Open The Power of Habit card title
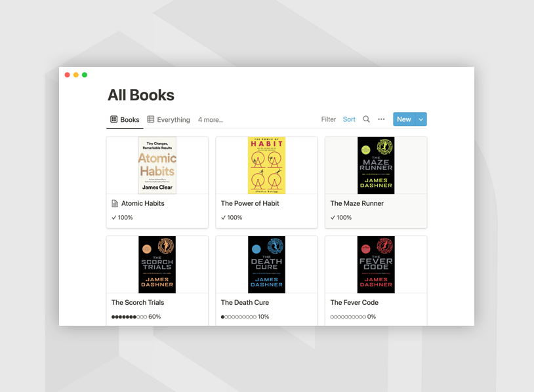Image resolution: width=534 pixels, height=392 pixels. coord(250,203)
